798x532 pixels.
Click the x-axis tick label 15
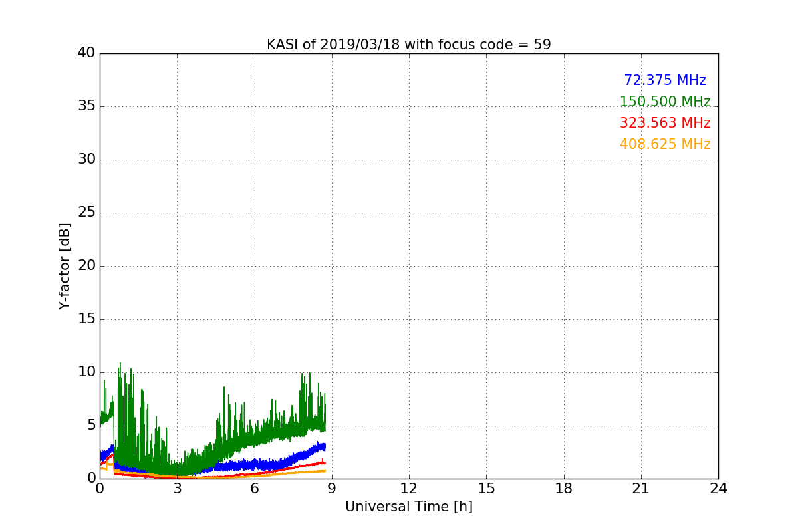(x=487, y=489)
